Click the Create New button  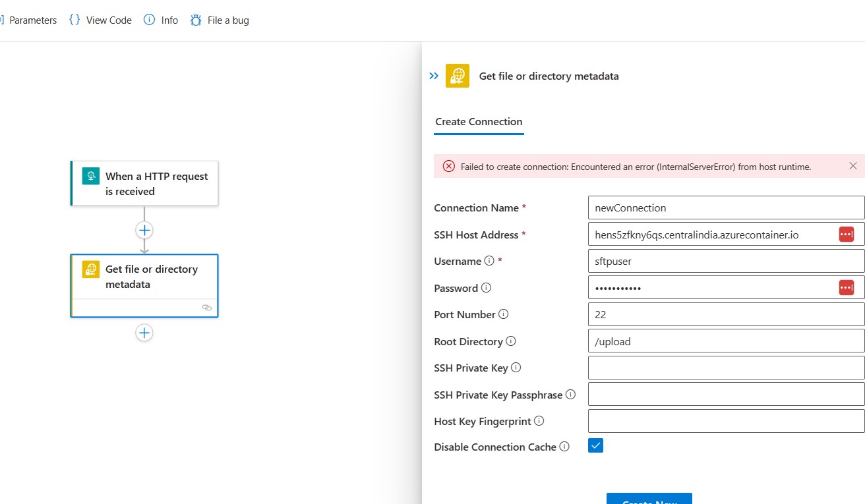tap(649, 501)
